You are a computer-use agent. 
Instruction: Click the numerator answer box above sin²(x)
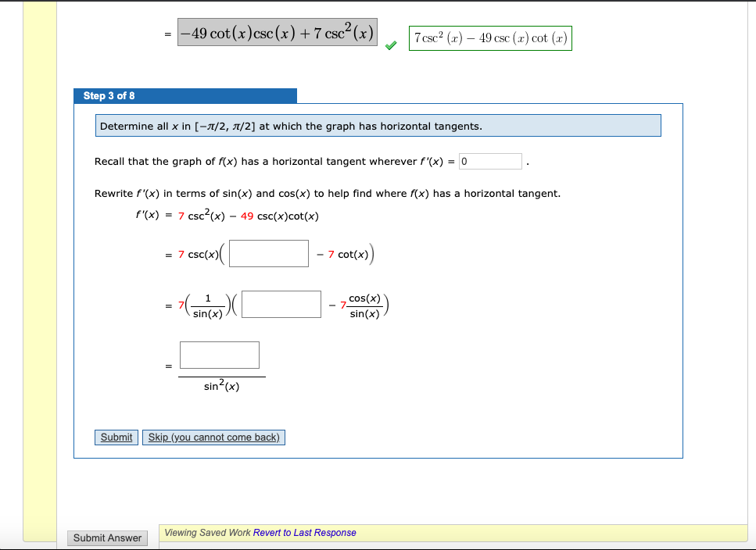click(220, 355)
